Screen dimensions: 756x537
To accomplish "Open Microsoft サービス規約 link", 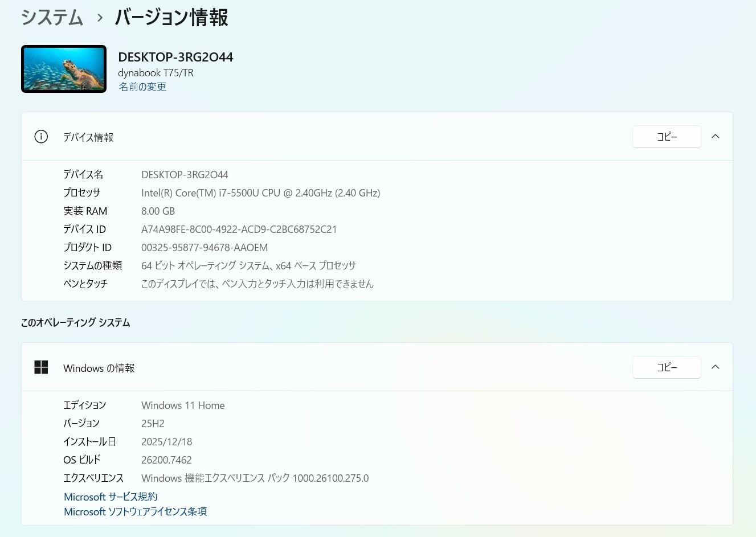I will (111, 497).
